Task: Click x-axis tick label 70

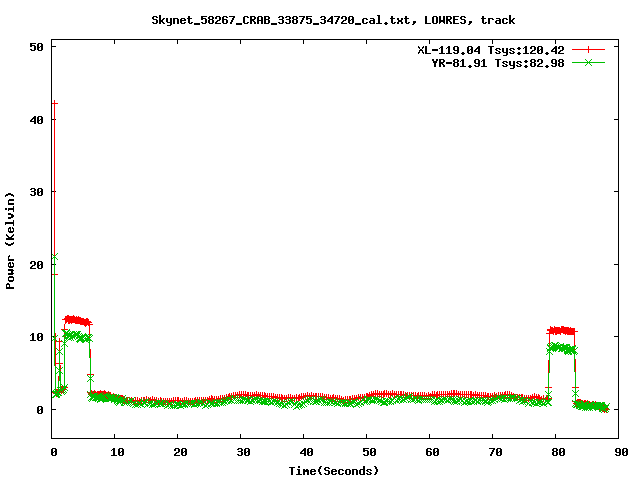Action: click(495, 452)
